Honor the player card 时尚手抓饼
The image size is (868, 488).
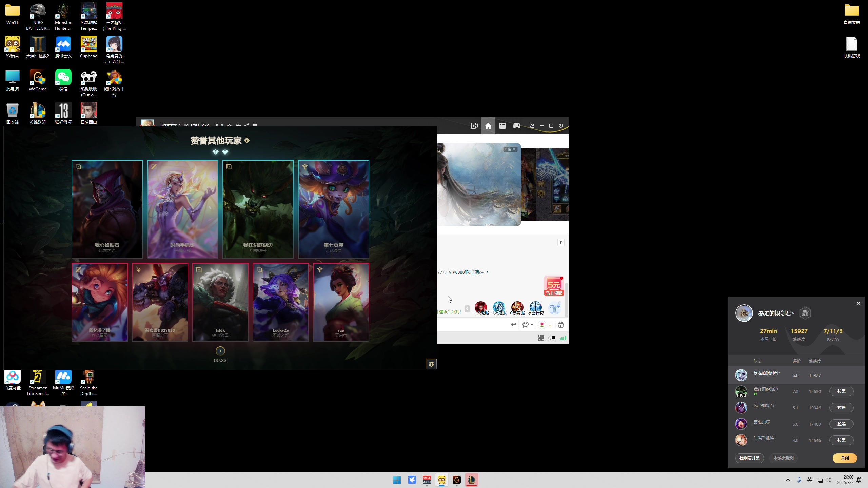point(183,209)
